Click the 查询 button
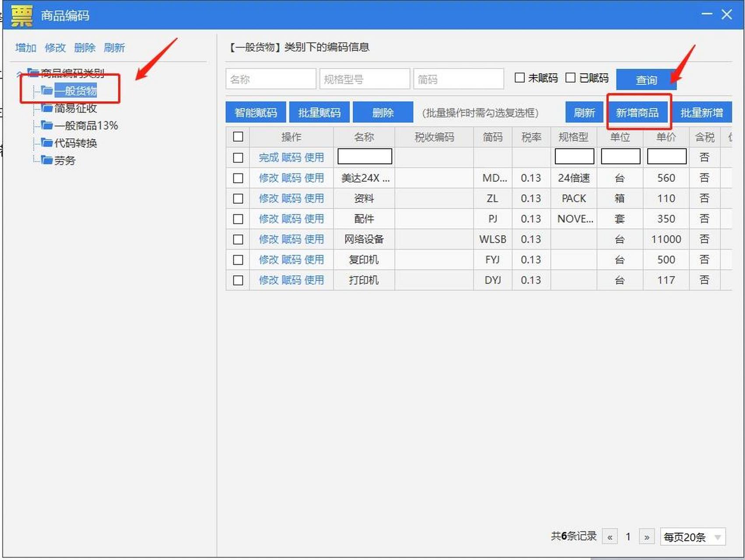Screen dimensions: 745x560 (646, 80)
